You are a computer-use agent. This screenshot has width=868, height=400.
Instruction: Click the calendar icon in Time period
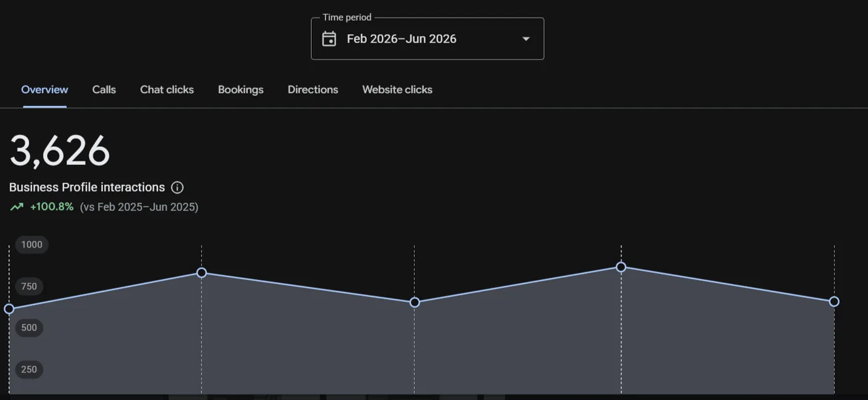tap(329, 39)
